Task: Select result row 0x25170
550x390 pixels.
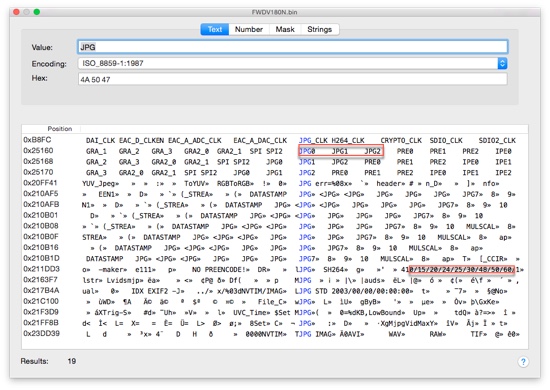Action: click(275, 173)
